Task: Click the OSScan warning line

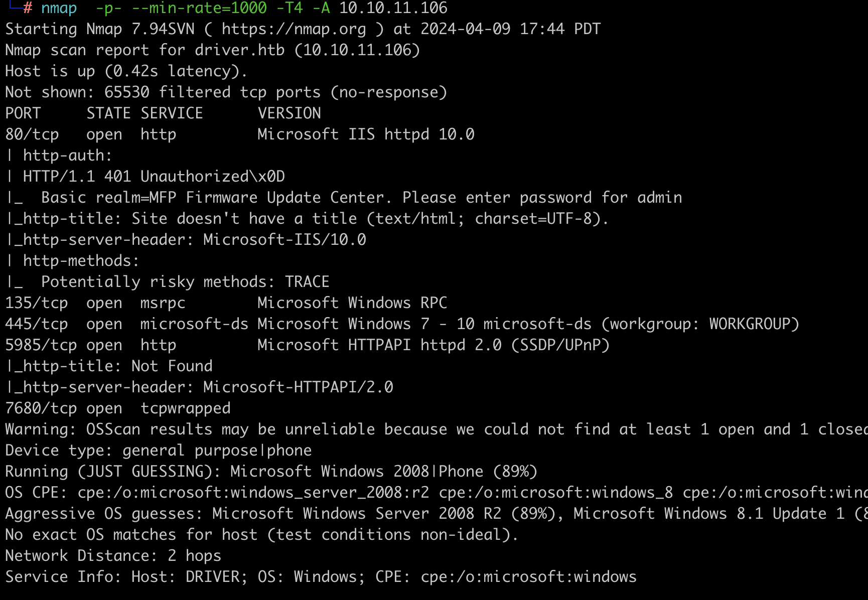Action: (436, 429)
